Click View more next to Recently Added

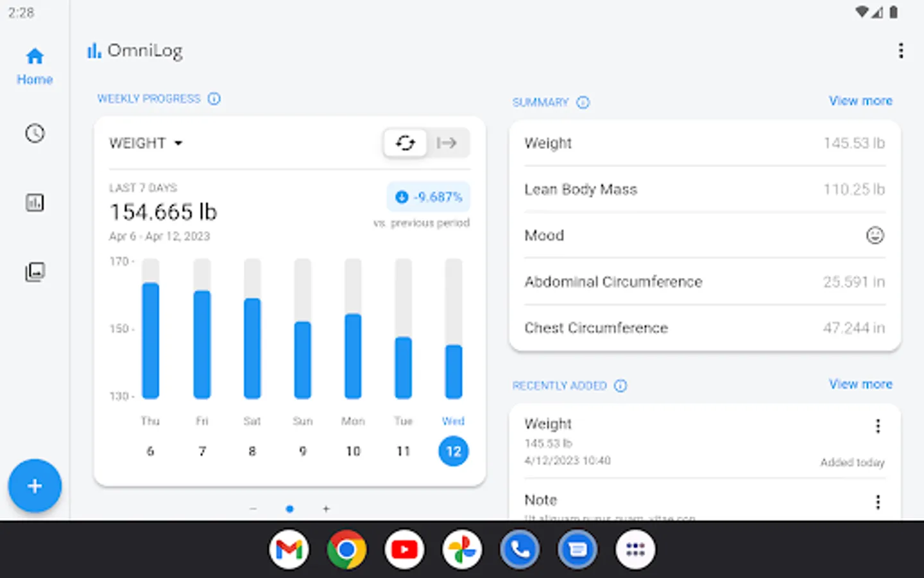[860, 384]
